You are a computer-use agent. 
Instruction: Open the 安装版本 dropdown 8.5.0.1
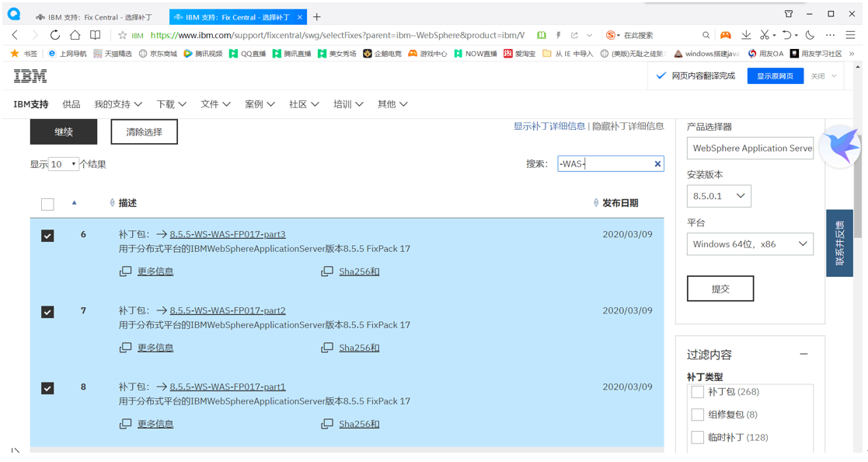pyautogui.click(x=719, y=196)
